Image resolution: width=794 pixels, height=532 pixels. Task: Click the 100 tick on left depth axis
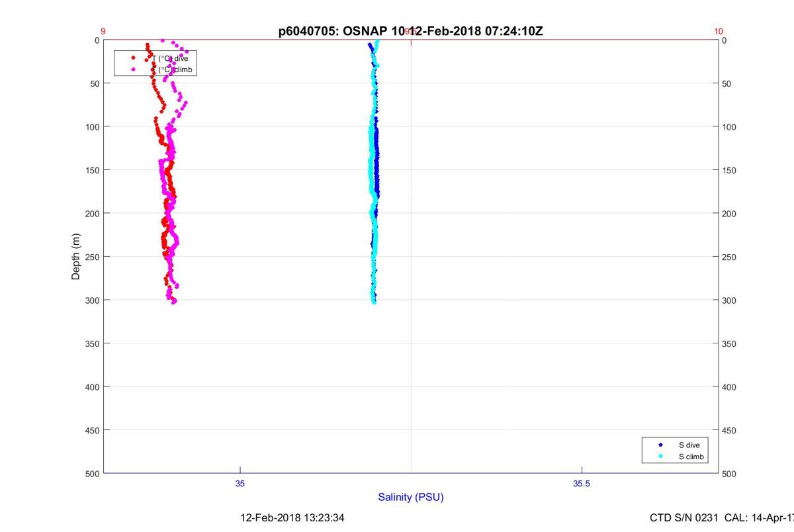point(92,126)
